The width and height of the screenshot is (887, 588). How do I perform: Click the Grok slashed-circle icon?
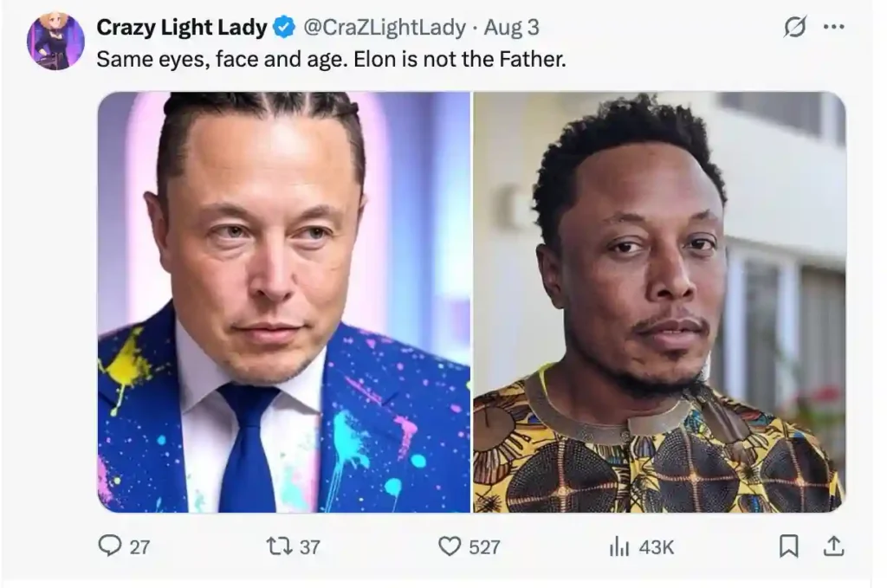[794, 28]
